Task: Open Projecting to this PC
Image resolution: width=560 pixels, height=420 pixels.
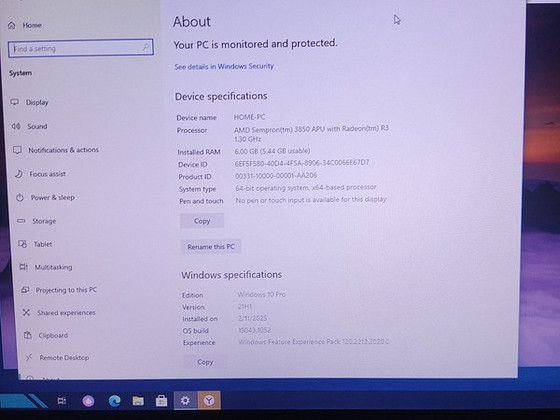Action: 59,290
